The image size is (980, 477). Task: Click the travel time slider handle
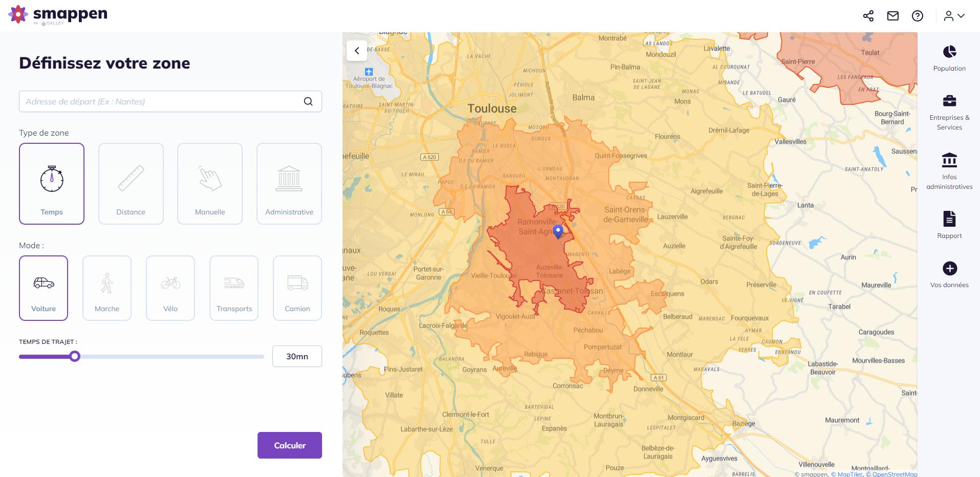coord(75,356)
